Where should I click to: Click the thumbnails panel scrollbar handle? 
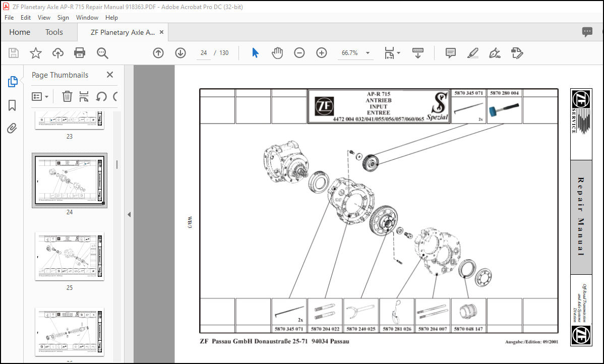(117, 164)
